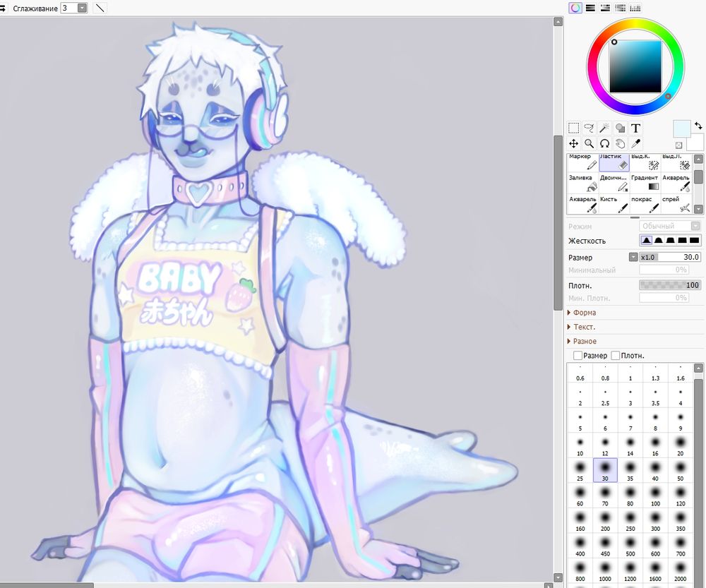Screen dimensions: 706x588
Task: Choose the Маркер brush tool
Action: coord(582,162)
